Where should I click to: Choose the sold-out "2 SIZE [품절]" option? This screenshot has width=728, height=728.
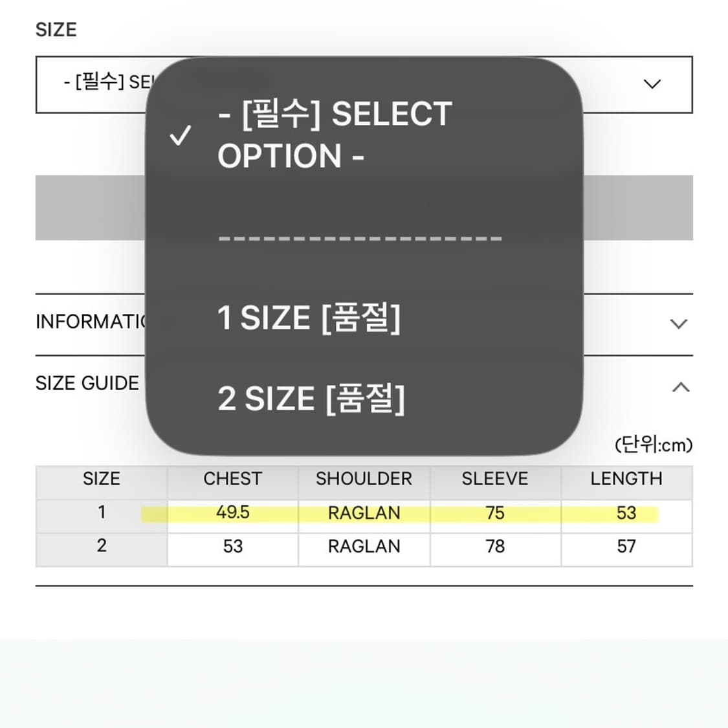click(x=313, y=399)
